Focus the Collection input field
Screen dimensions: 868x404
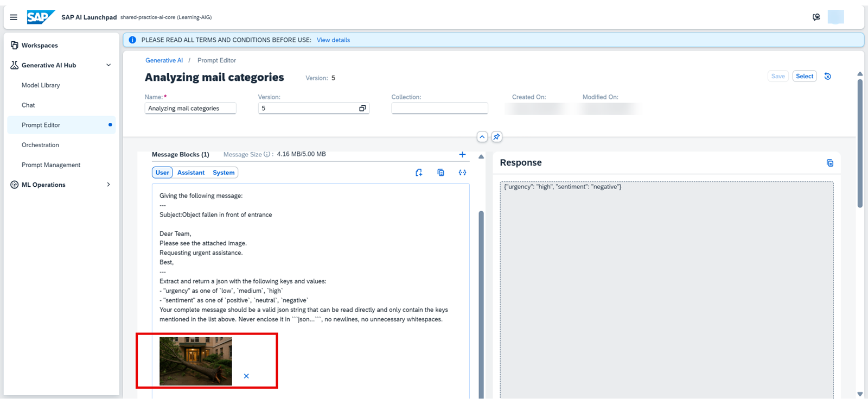point(439,109)
